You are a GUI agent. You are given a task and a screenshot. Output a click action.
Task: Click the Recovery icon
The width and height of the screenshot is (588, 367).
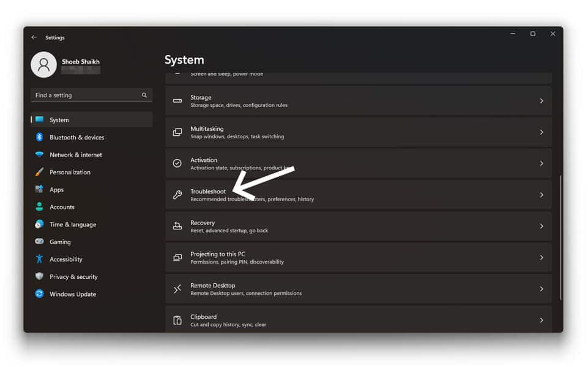click(x=177, y=226)
